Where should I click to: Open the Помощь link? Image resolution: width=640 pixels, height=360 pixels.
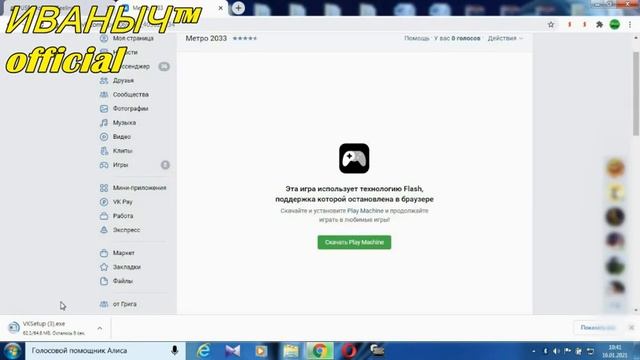[x=417, y=38]
